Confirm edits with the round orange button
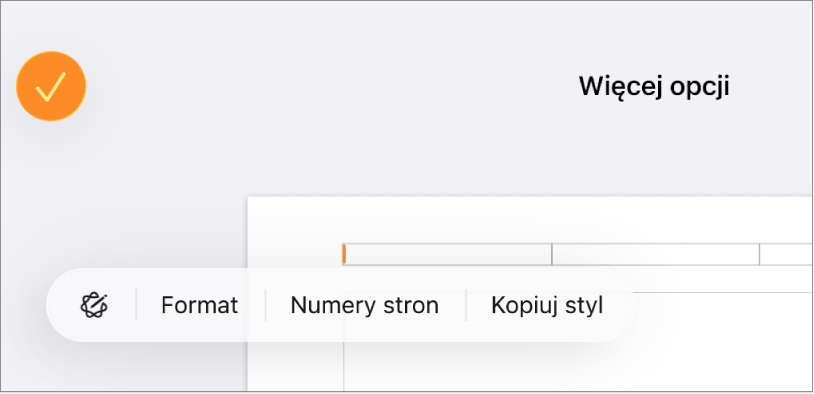The image size is (814, 394). 51,86
